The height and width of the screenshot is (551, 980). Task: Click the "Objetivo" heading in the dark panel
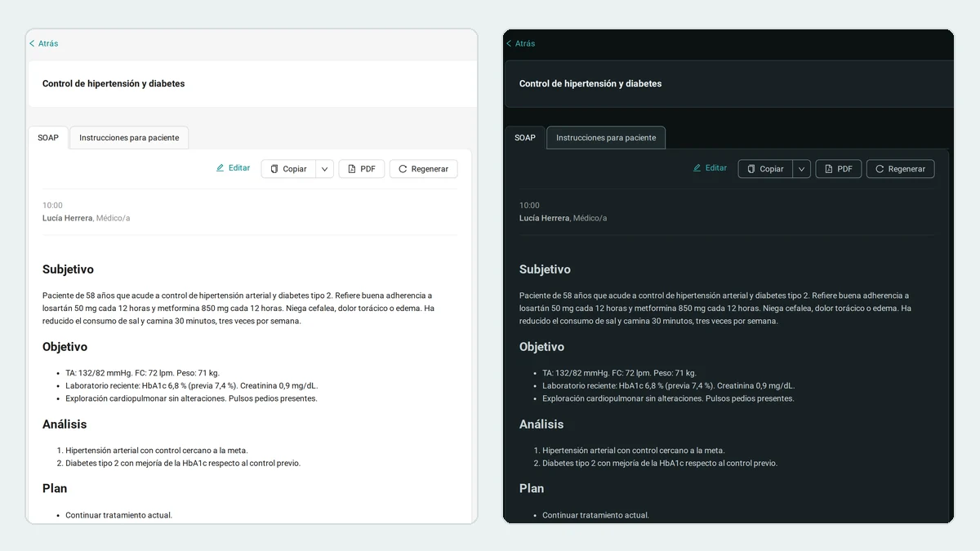[x=541, y=347]
